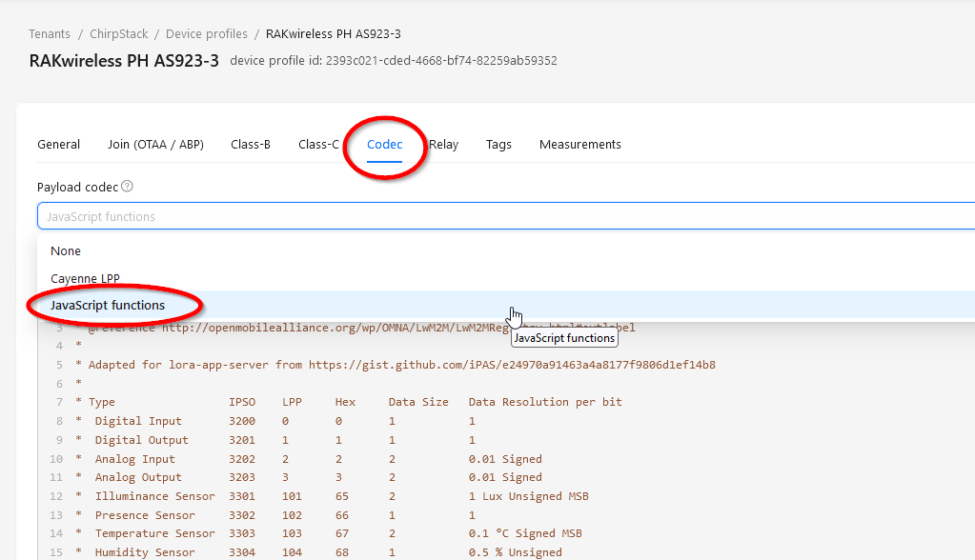Go to "Tenants" in the breadcrumb
This screenshot has height=560, width=975.
click(x=49, y=33)
